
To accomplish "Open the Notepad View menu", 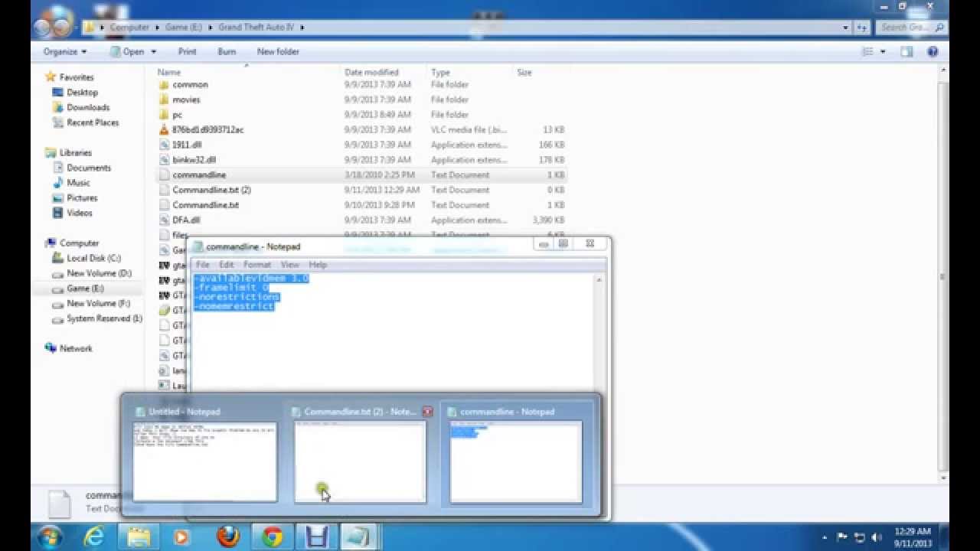I will (289, 264).
